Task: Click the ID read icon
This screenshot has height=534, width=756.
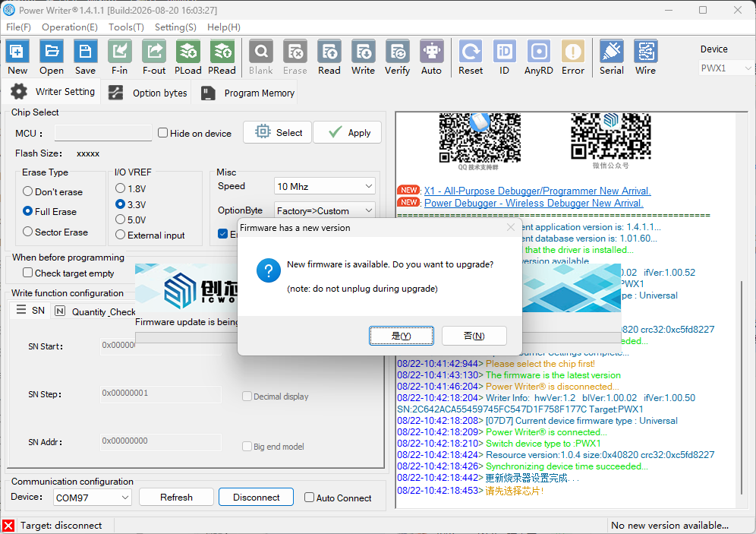Action: (x=504, y=52)
